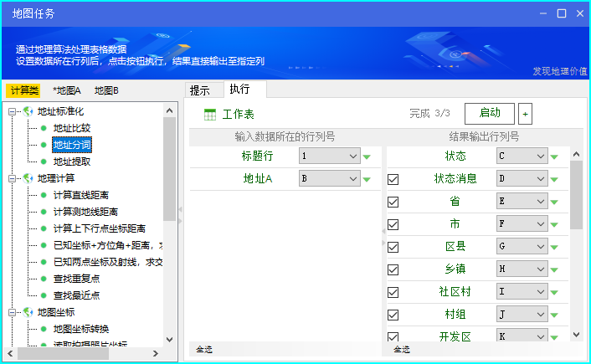Click green arrow icon in the 状态 row
The image size is (591, 364).
pos(553,156)
